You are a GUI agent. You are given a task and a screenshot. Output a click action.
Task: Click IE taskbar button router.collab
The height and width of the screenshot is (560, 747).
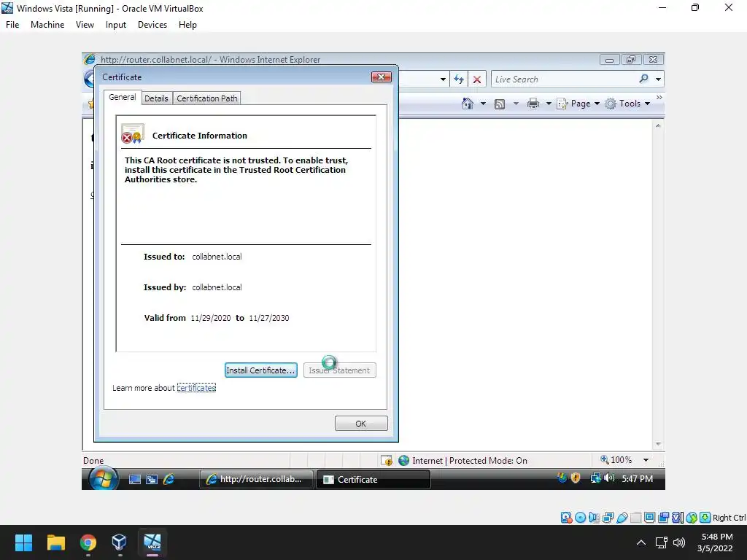pos(256,480)
